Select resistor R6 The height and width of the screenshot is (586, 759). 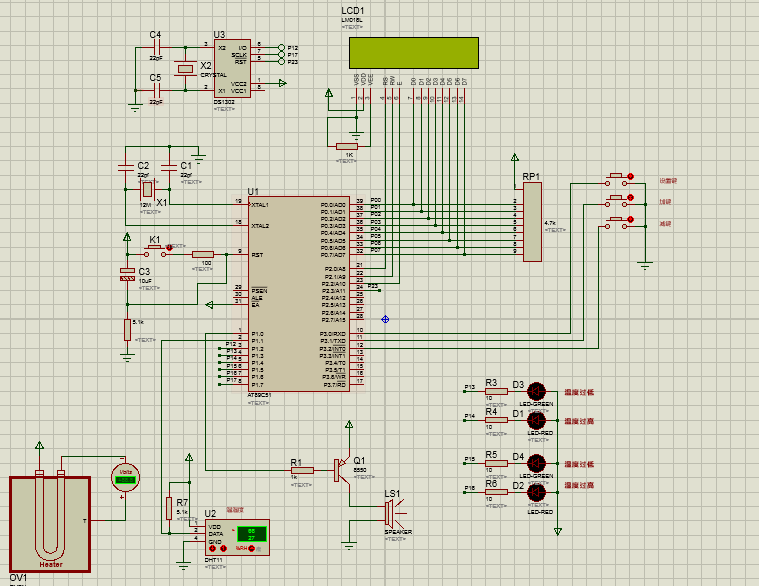click(496, 492)
